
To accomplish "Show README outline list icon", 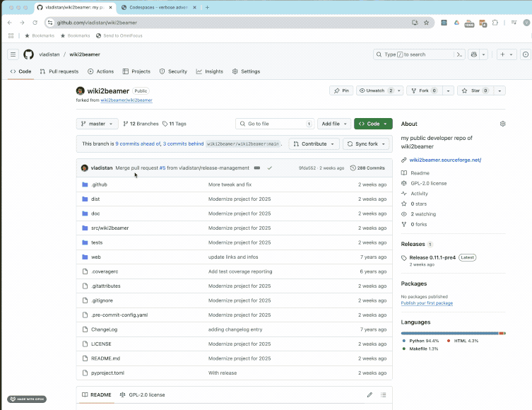I will point(384,394).
